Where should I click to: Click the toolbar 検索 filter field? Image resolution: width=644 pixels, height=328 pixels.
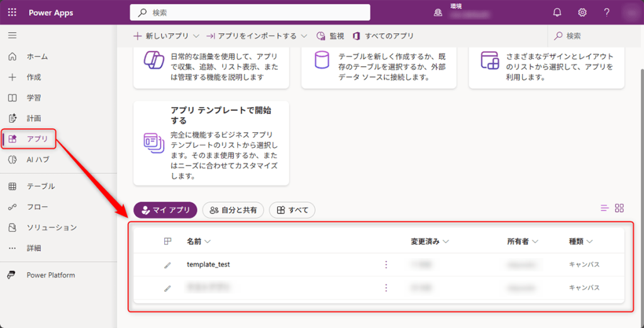coord(595,36)
